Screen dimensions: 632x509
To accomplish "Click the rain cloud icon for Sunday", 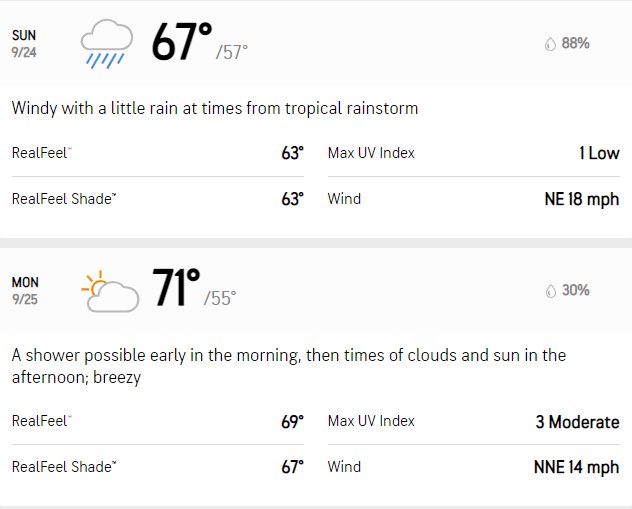I will [x=106, y=44].
